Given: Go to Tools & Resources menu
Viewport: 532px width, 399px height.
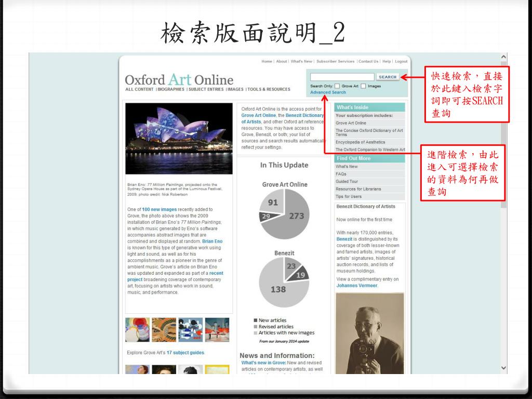Looking at the screenshot, I should pos(269,89).
